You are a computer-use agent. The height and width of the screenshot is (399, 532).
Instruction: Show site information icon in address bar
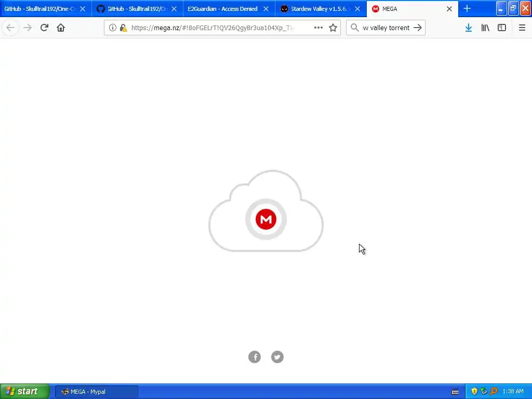tap(113, 28)
